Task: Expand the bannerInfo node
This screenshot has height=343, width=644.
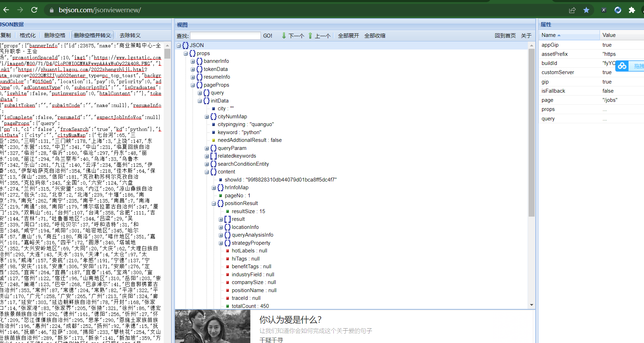Action: point(193,61)
